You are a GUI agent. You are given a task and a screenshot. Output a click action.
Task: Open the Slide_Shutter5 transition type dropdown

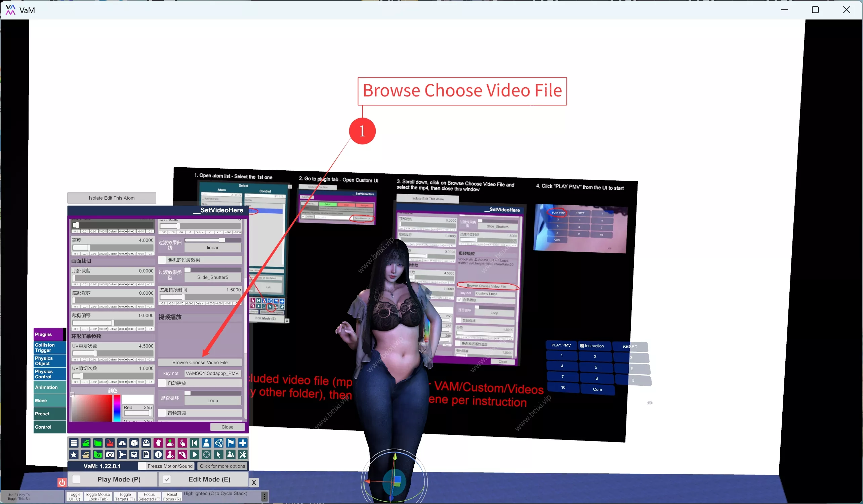tap(213, 277)
